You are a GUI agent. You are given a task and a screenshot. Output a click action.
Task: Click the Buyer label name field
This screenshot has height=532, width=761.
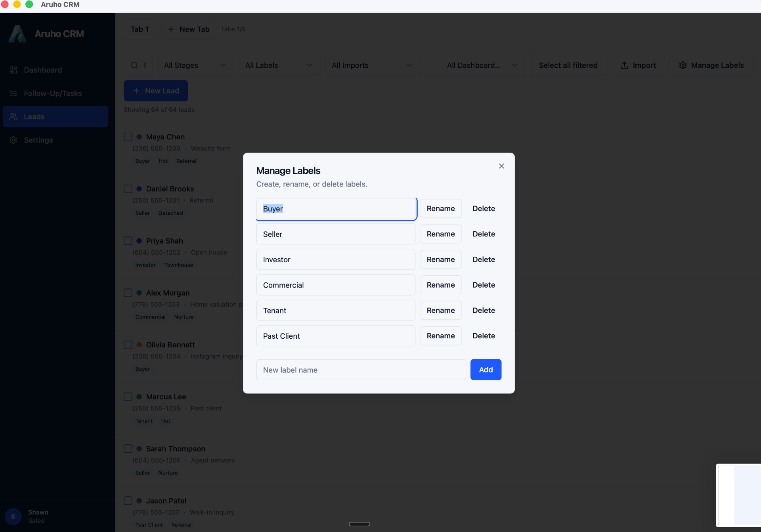pyautogui.click(x=336, y=209)
